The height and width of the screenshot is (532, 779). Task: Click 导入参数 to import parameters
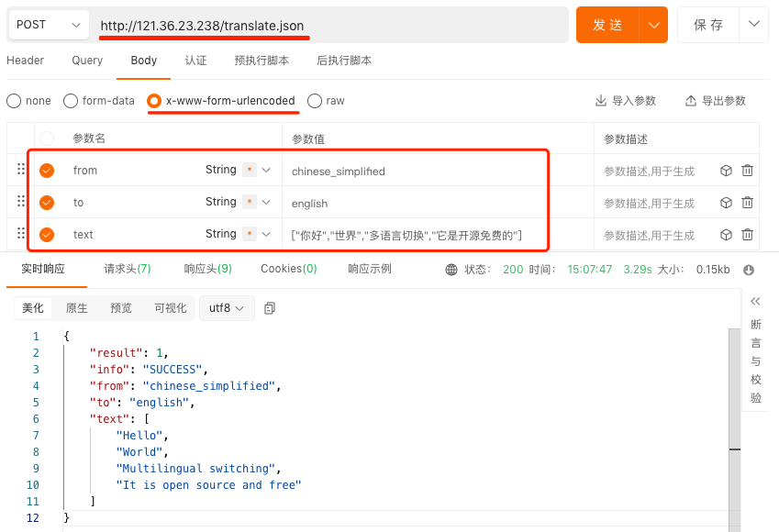point(625,101)
